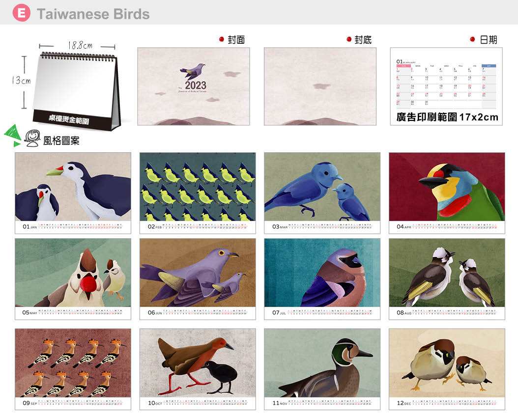Click the smiling girl face icon
This screenshot has width=518, height=420.
tap(32, 139)
